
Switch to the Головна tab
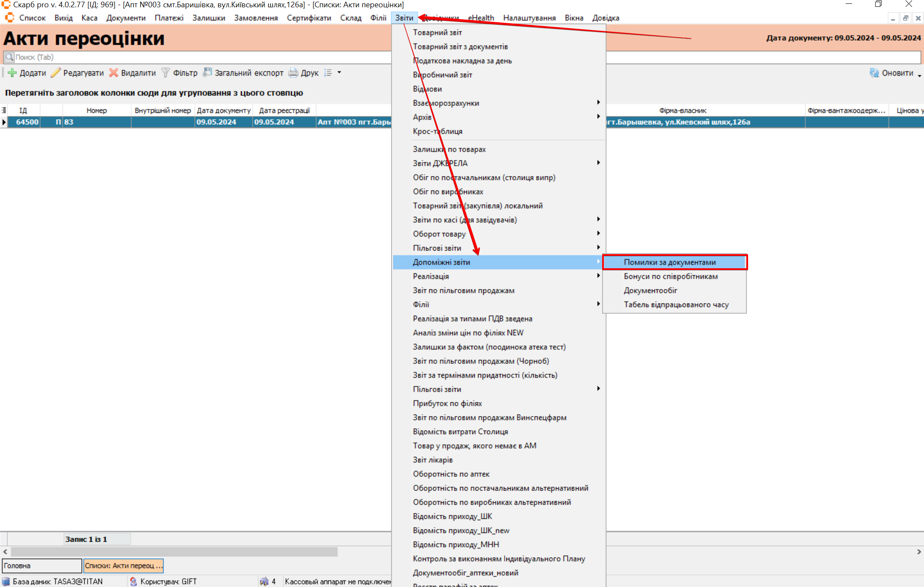coord(41,565)
